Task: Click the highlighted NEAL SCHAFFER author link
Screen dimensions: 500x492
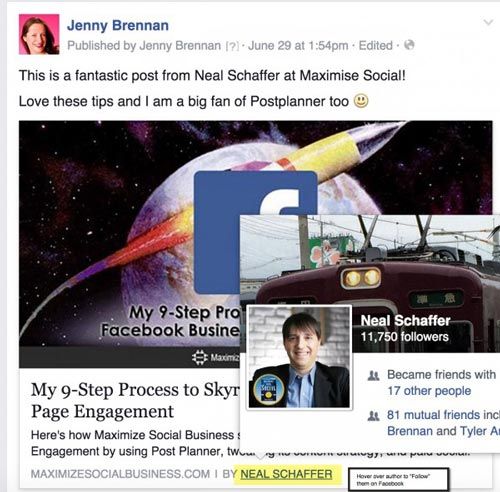Action: pos(286,474)
